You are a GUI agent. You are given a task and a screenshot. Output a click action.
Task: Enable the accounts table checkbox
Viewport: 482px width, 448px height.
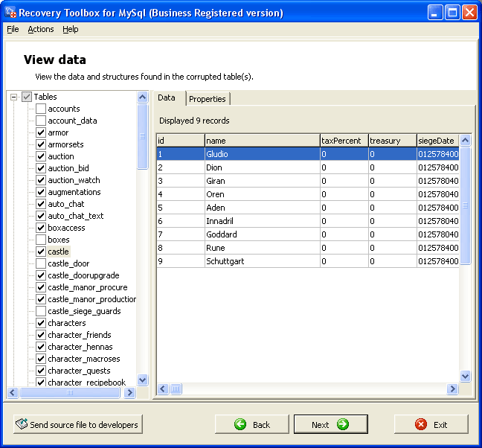[41, 109]
